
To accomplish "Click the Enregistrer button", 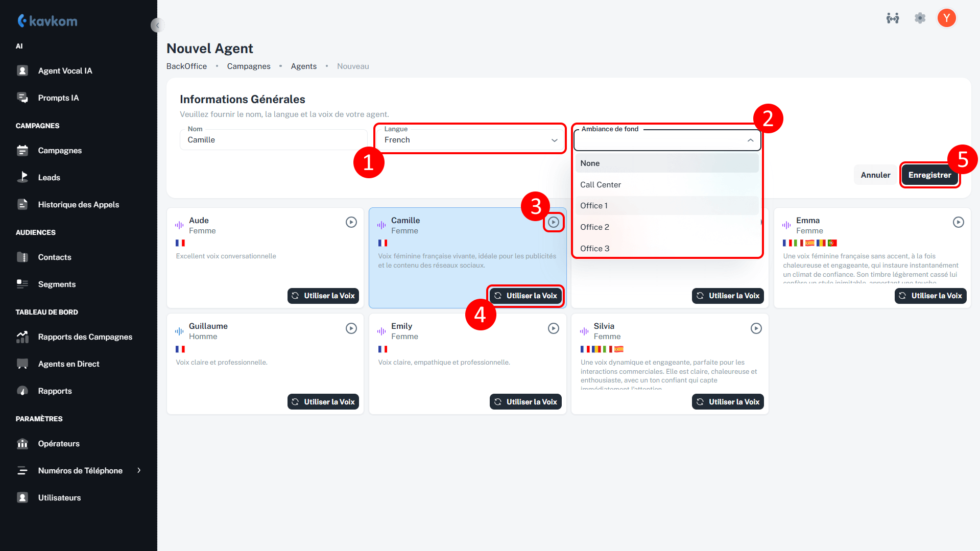I will coord(929,175).
